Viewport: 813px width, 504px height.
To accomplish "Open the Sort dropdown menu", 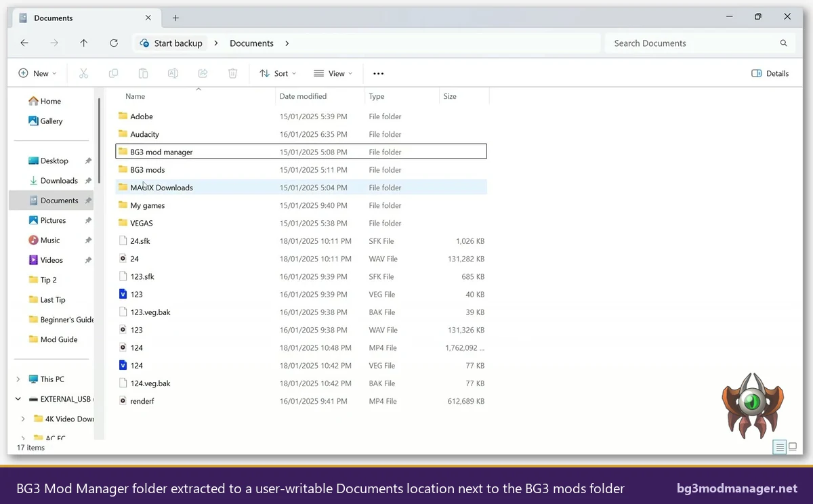I will pos(278,73).
